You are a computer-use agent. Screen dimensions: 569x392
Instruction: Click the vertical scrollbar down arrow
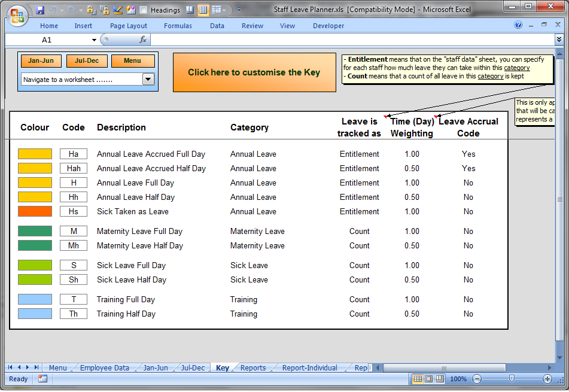(x=560, y=358)
